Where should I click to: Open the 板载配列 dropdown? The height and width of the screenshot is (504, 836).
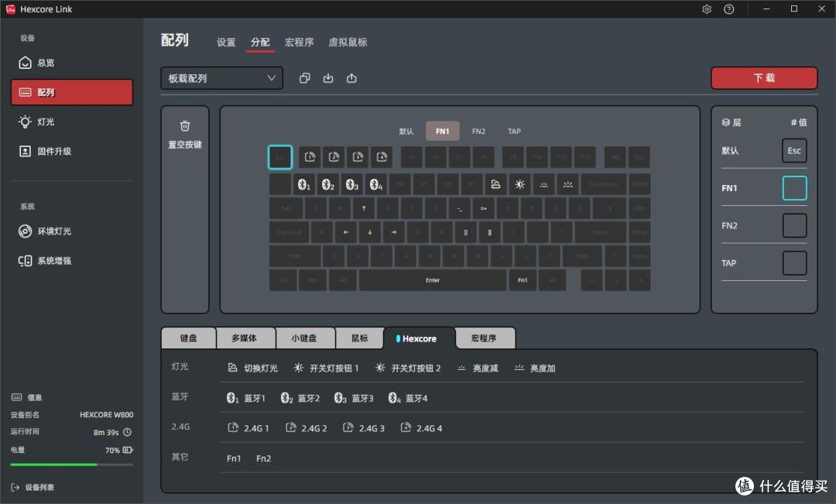(222, 78)
